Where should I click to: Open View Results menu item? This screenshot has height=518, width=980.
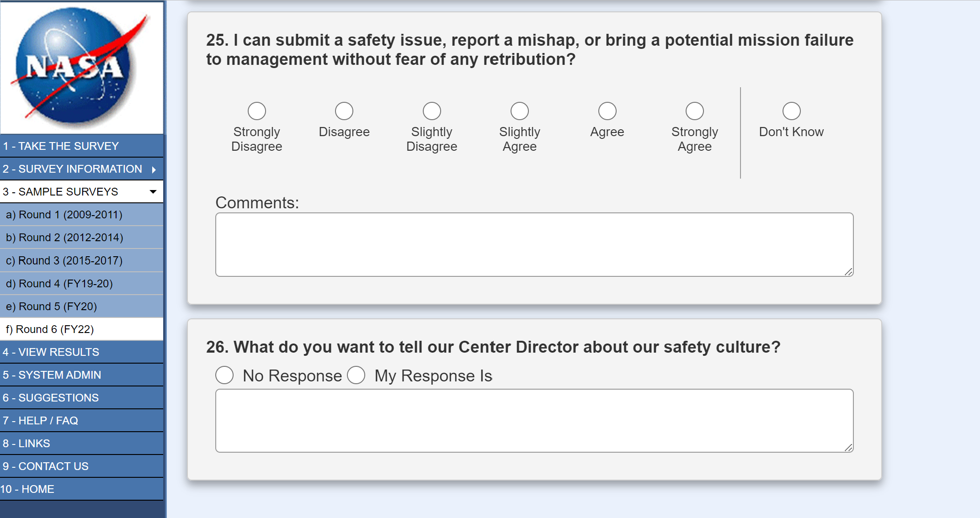(51, 352)
